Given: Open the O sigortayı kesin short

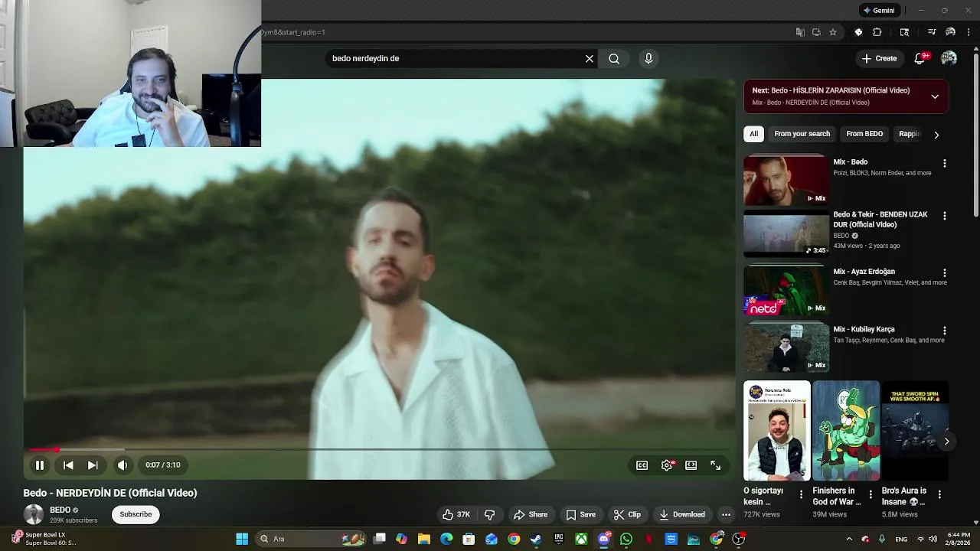Looking at the screenshot, I should tap(776, 431).
